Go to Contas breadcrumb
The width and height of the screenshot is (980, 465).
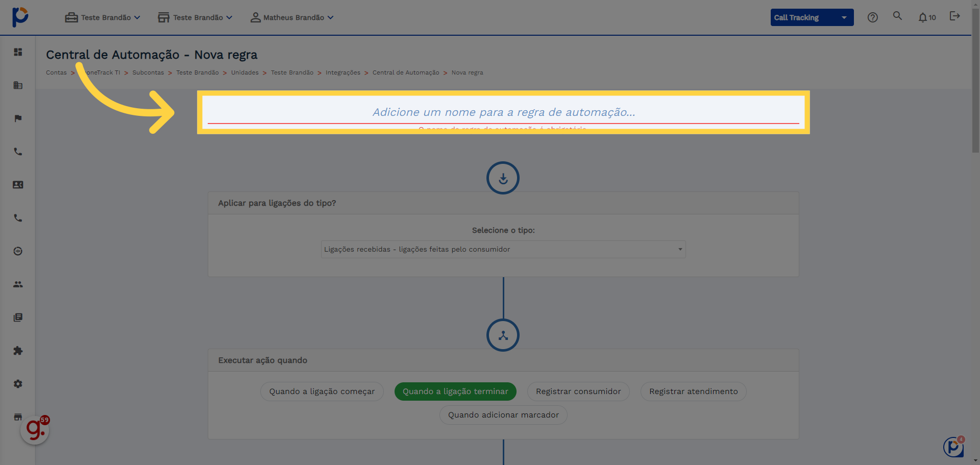pos(56,72)
